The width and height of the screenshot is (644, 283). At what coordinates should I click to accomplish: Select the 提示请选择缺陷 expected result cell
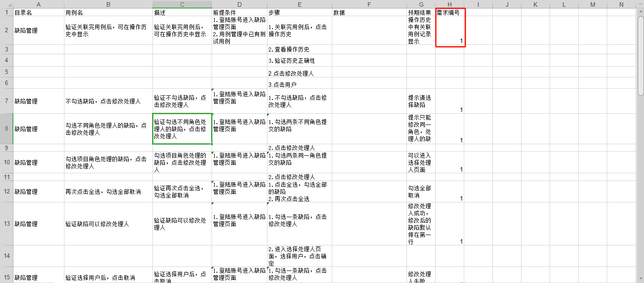(420, 101)
